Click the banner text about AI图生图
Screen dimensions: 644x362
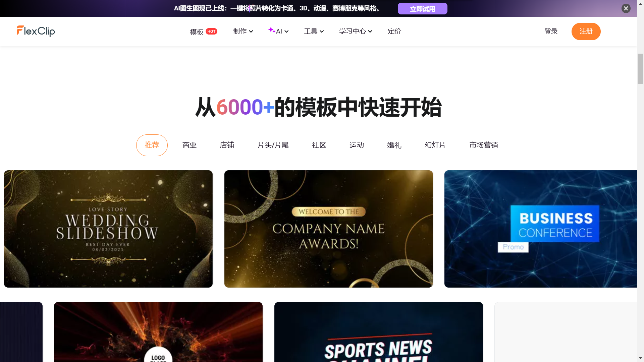coord(277,8)
